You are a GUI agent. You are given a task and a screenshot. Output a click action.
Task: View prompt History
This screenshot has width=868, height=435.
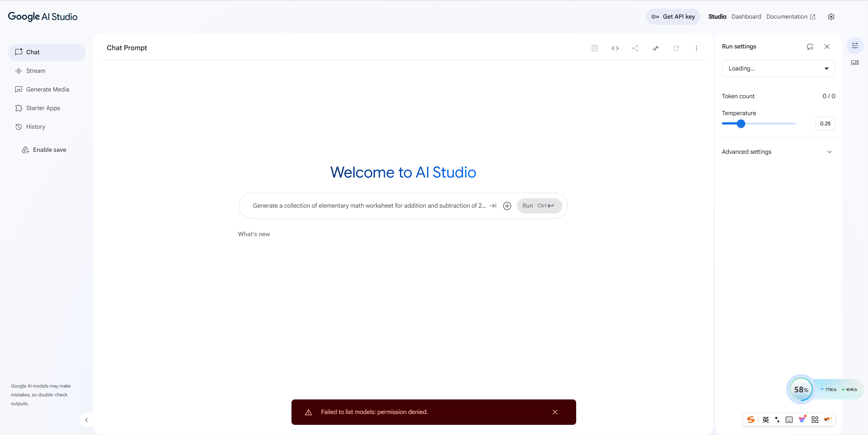(x=47, y=127)
